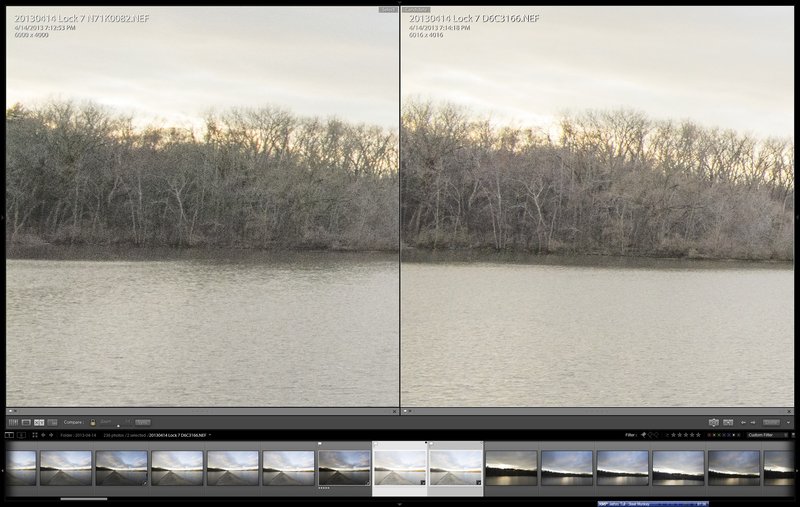The height and width of the screenshot is (507, 800).
Task: Go back with filmstrip left arrow
Action: (x=43, y=435)
